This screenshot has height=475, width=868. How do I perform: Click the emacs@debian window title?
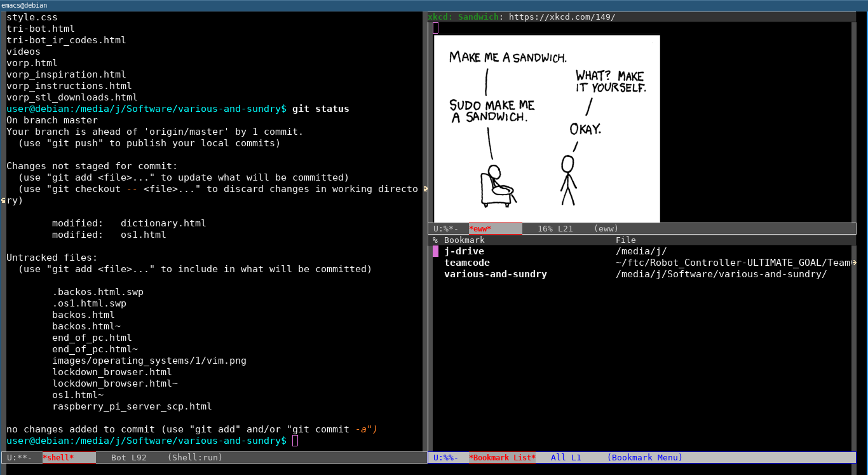click(24, 5)
